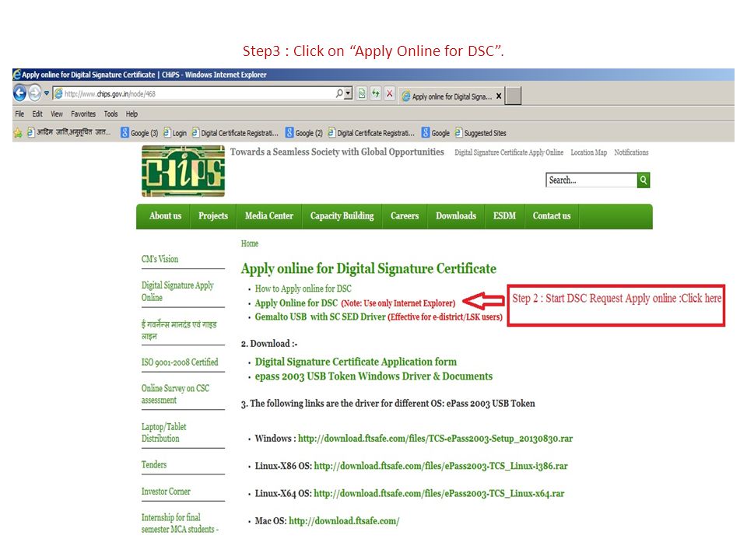Screen dimensions: 747x560
Task: Open the Capacity Building navigation item
Action: (342, 215)
